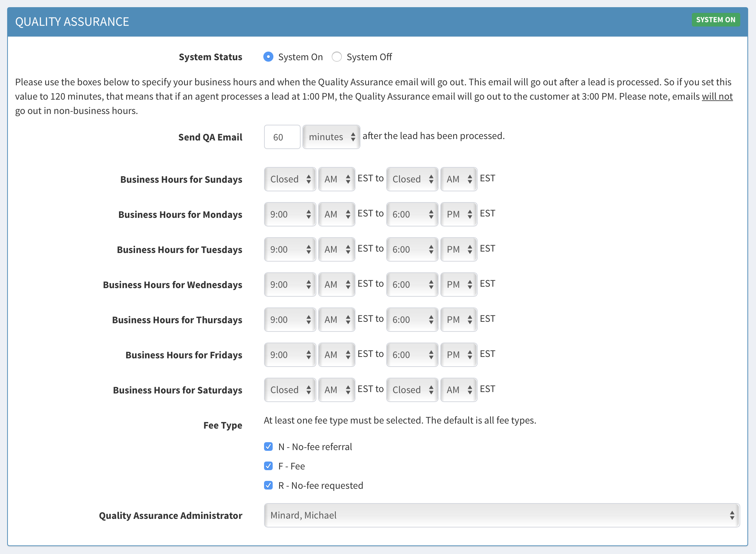The width and height of the screenshot is (756, 554).
Task: Open the Tuesday opening AM/PM selector
Action: (336, 249)
